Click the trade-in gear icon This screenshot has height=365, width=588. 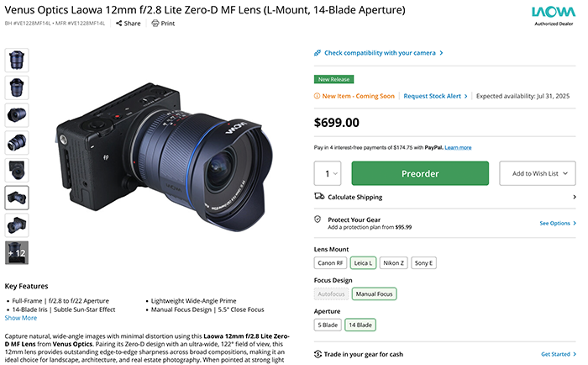[318, 354]
